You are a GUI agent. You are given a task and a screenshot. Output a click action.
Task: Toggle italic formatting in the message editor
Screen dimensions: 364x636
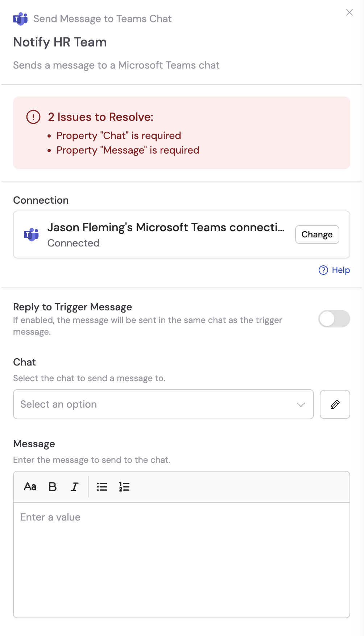coord(74,486)
